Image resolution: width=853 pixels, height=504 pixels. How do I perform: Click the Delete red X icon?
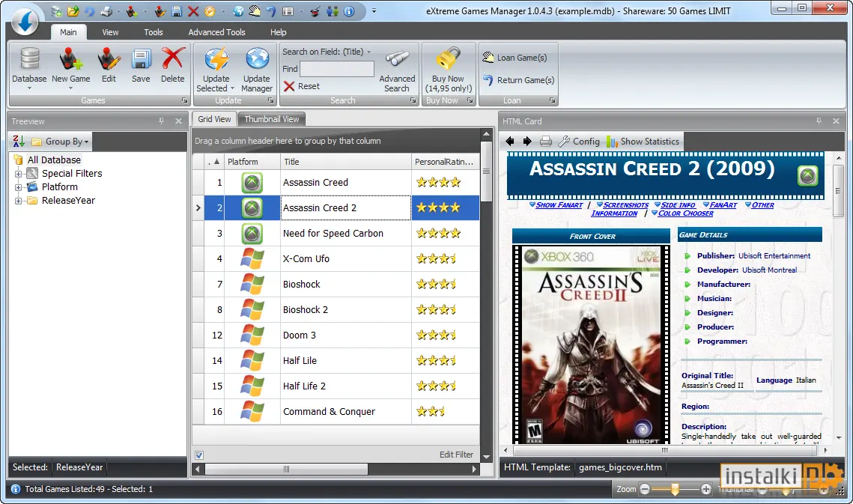[x=173, y=58]
